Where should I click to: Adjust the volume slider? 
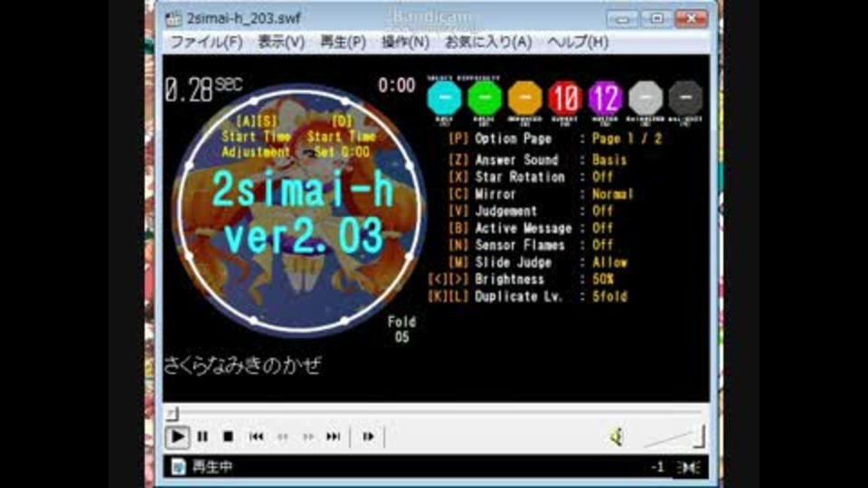pos(674,437)
